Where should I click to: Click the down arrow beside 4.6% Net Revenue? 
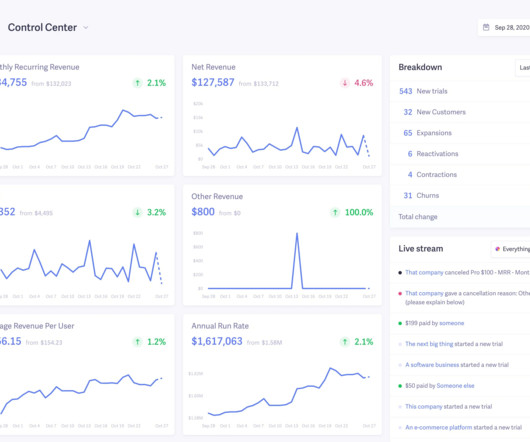click(344, 83)
